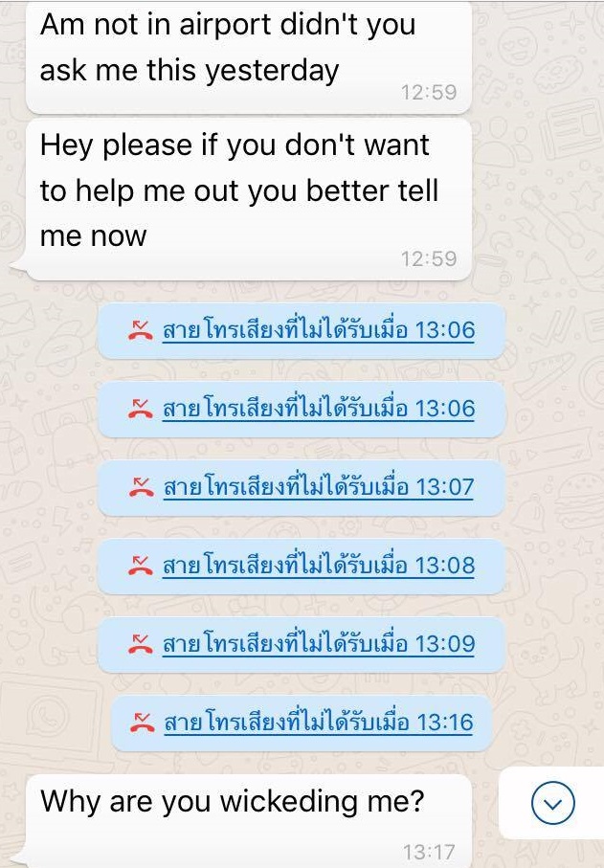Click the 13:09 missed call notification bubble
Image resolution: width=604 pixels, height=868 pixels.
coord(302,644)
